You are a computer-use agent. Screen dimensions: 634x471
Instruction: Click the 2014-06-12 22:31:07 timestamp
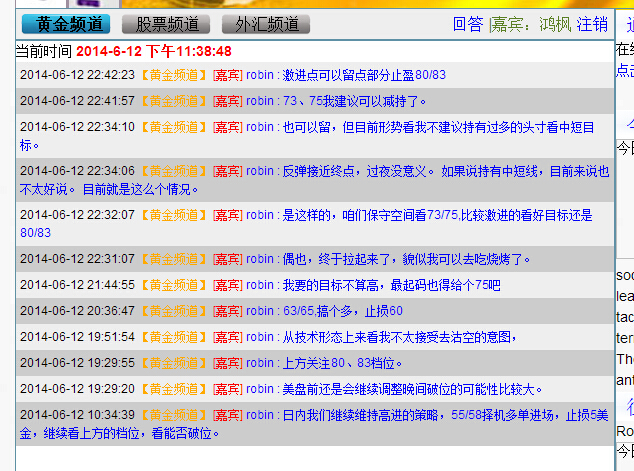[x=77, y=259]
